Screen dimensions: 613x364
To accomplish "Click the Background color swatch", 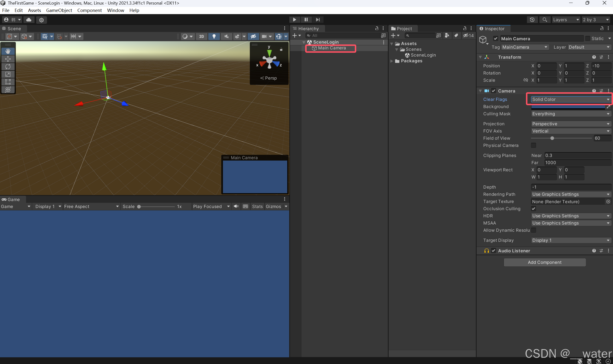I will click(x=568, y=107).
